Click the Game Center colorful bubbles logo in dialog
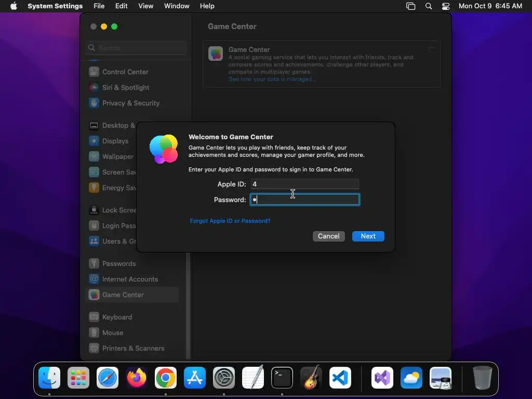Screen dimensions: 532x399 (164, 149)
